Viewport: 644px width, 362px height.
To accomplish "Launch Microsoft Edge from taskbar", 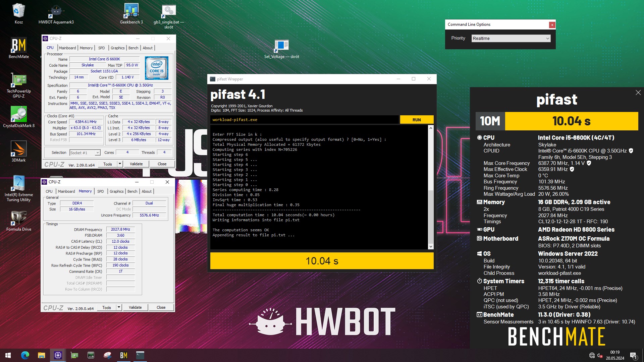I will [25, 355].
